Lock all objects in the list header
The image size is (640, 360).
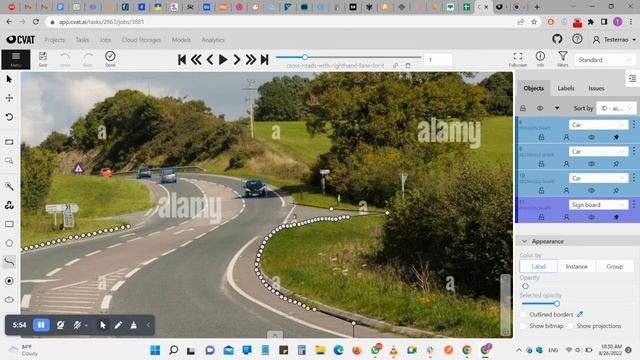coord(523,108)
